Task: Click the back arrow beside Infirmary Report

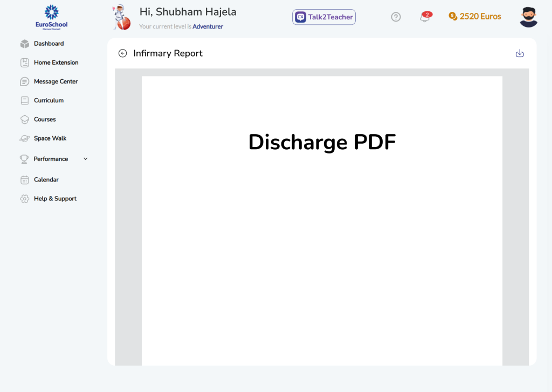Action: click(x=123, y=53)
